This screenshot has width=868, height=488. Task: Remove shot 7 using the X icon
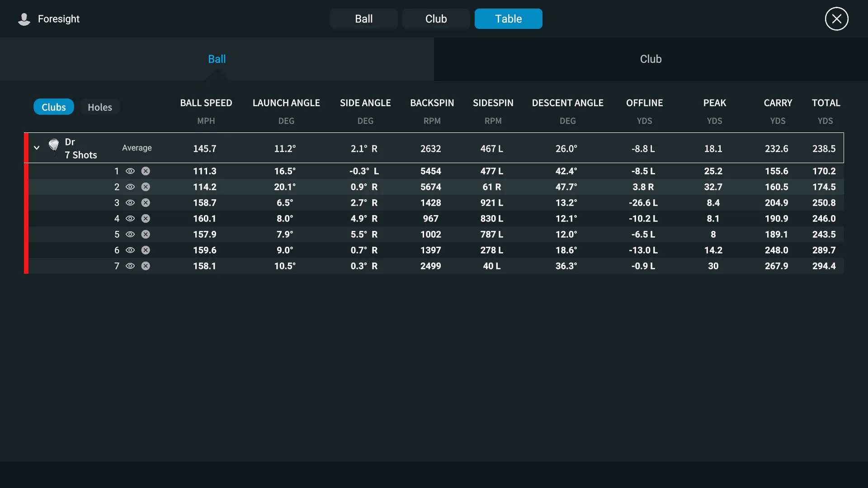tap(146, 266)
